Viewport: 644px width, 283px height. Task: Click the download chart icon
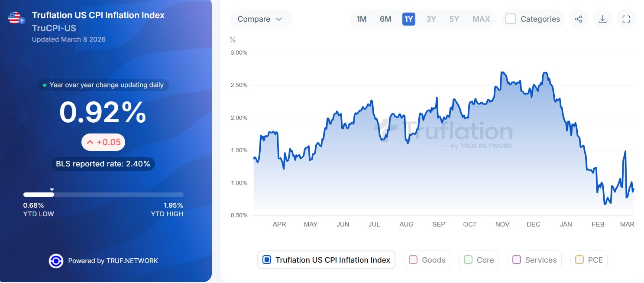coord(602,19)
